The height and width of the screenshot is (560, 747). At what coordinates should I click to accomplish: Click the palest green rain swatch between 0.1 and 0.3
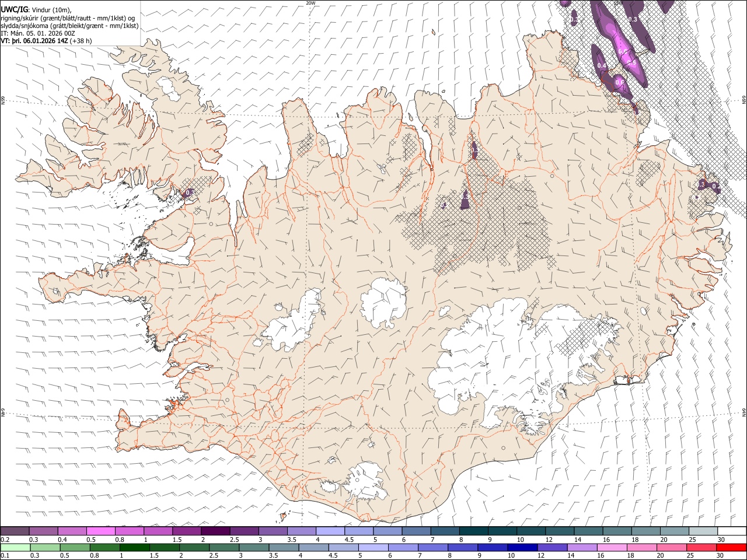click(15, 547)
